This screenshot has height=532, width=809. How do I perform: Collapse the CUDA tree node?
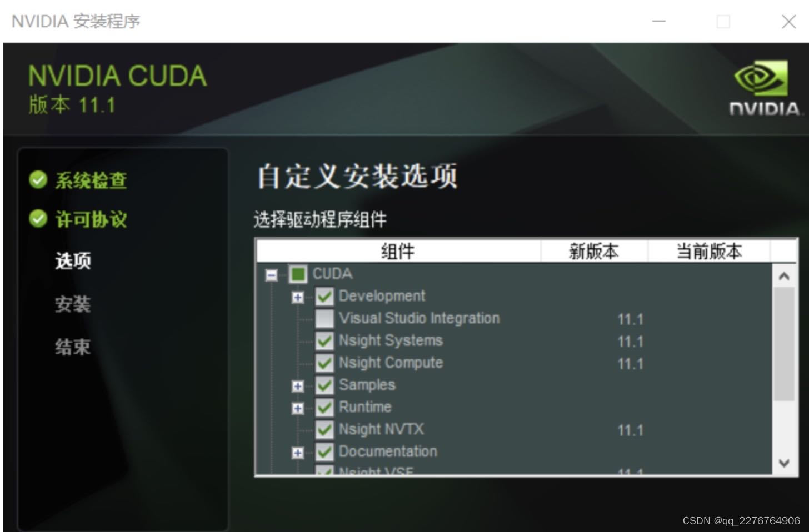tap(272, 275)
